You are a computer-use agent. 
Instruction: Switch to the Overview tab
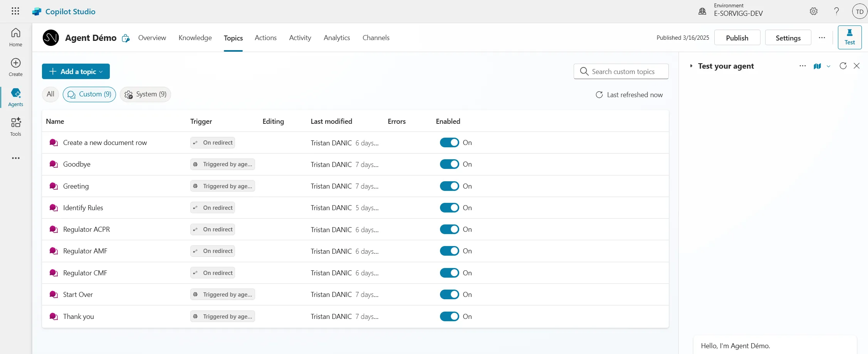click(152, 38)
